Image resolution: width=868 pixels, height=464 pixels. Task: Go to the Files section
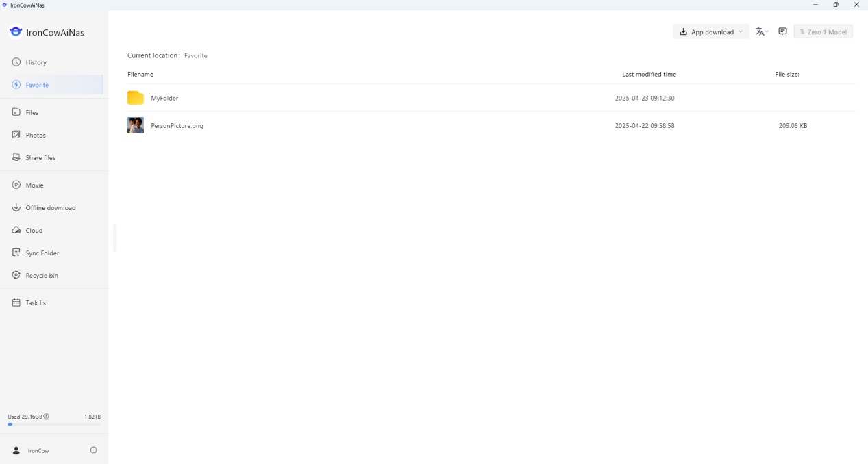(x=32, y=112)
